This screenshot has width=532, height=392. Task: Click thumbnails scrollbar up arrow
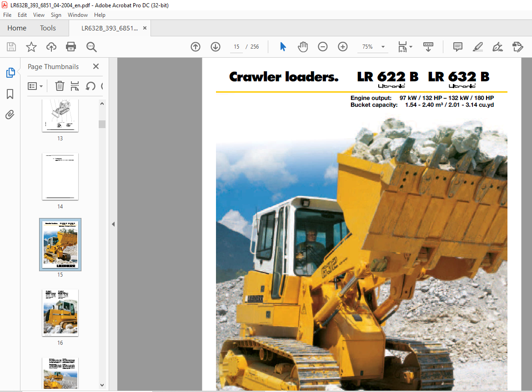(102, 104)
